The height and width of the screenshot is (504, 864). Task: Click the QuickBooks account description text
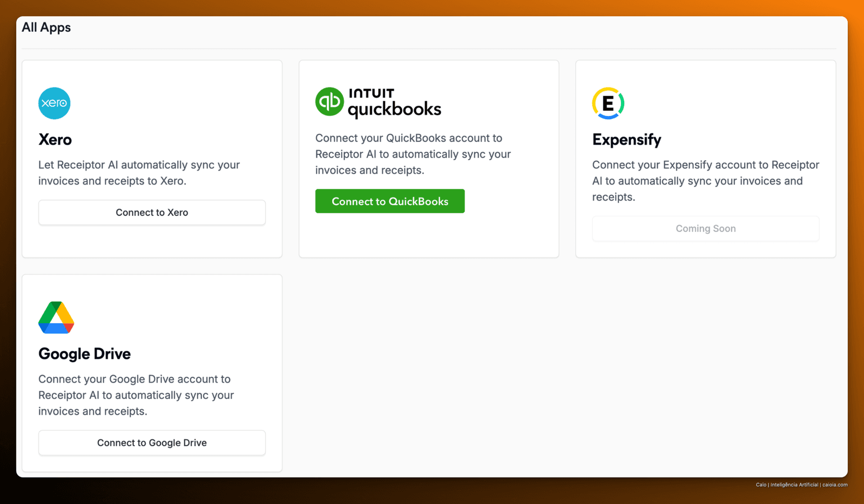coord(413,154)
